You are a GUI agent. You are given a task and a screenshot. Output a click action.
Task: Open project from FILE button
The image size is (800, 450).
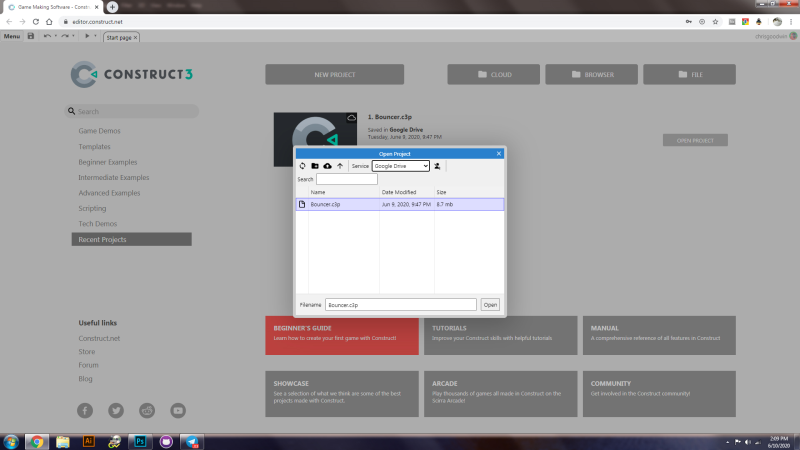click(689, 74)
